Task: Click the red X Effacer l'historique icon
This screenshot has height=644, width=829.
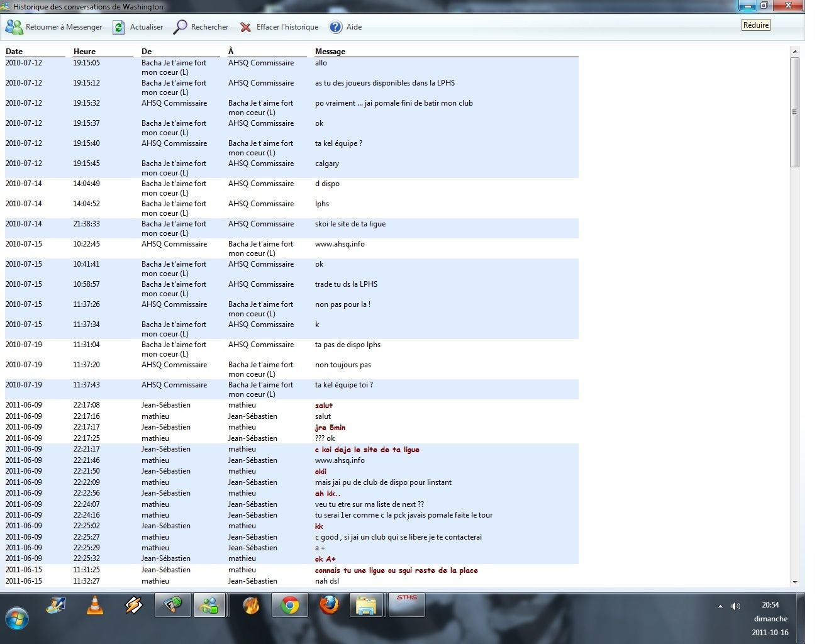Action: [x=245, y=27]
